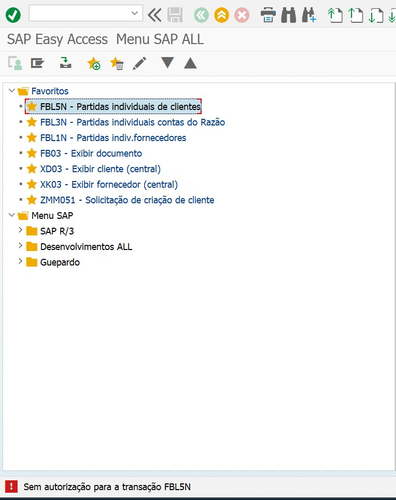Click the orange Exit up-arrow button
This screenshot has height=500, width=396.
222,15
